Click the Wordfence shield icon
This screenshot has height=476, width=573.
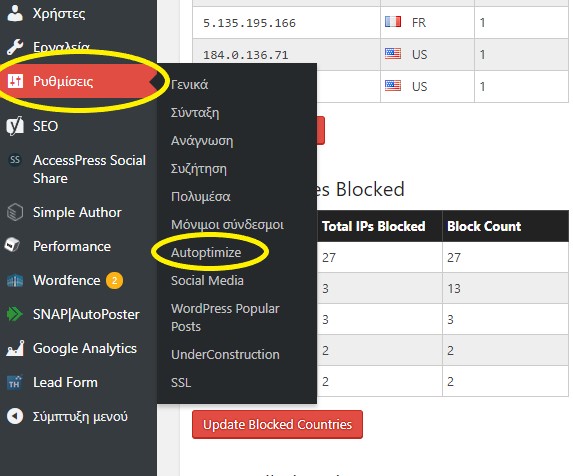coord(15,281)
